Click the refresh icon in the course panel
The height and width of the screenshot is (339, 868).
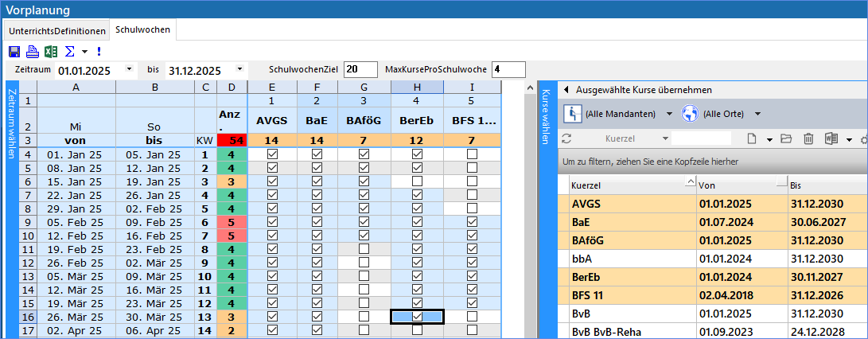(x=567, y=139)
